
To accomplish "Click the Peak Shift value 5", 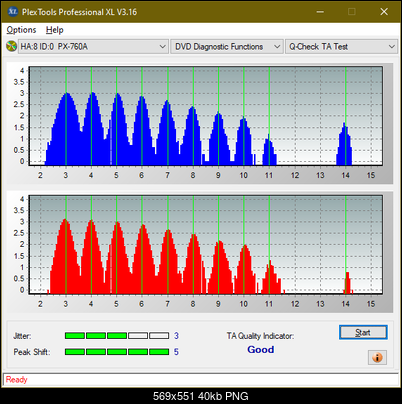I will pyautogui.click(x=176, y=352).
